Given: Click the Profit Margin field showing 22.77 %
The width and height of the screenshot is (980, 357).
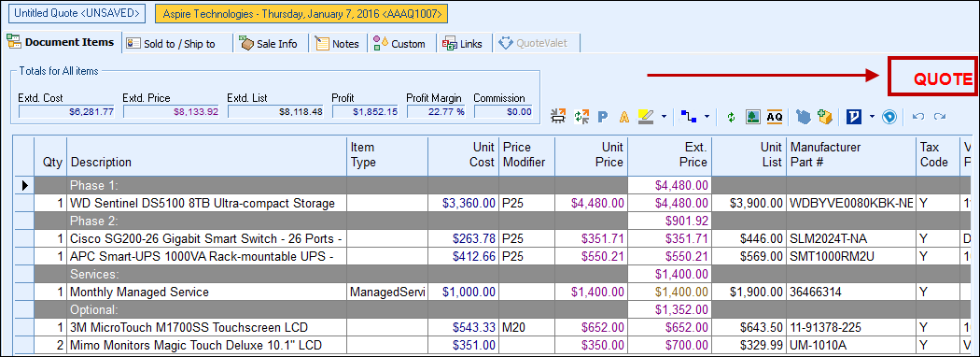Looking at the screenshot, I should pyautogui.click(x=436, y=111).
